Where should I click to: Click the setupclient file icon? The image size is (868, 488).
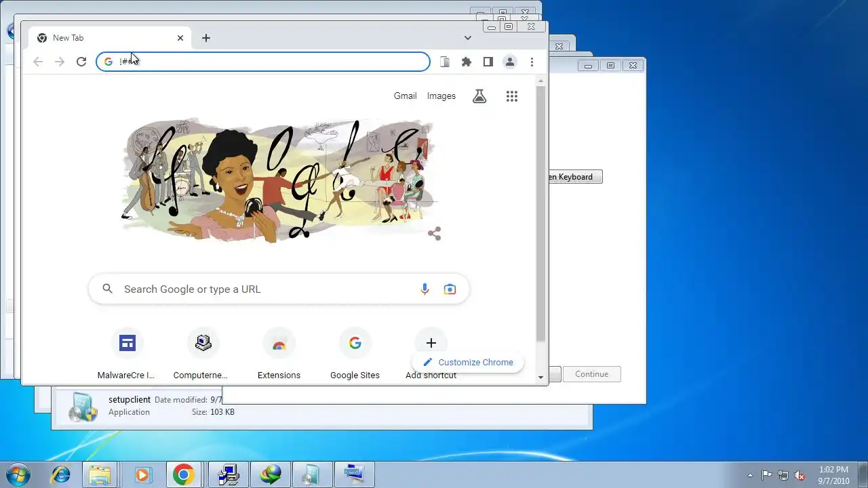[83, 407]
